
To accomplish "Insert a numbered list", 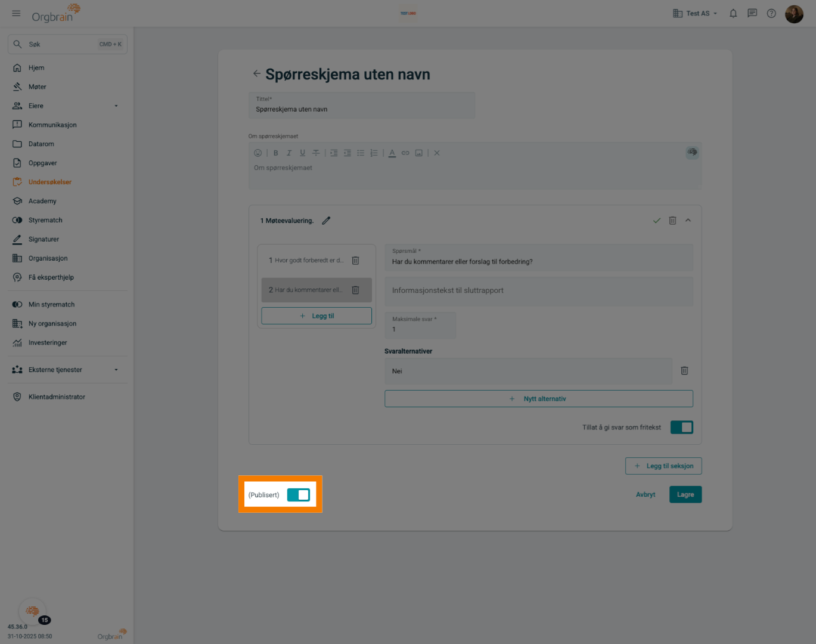I will point(374,153).
